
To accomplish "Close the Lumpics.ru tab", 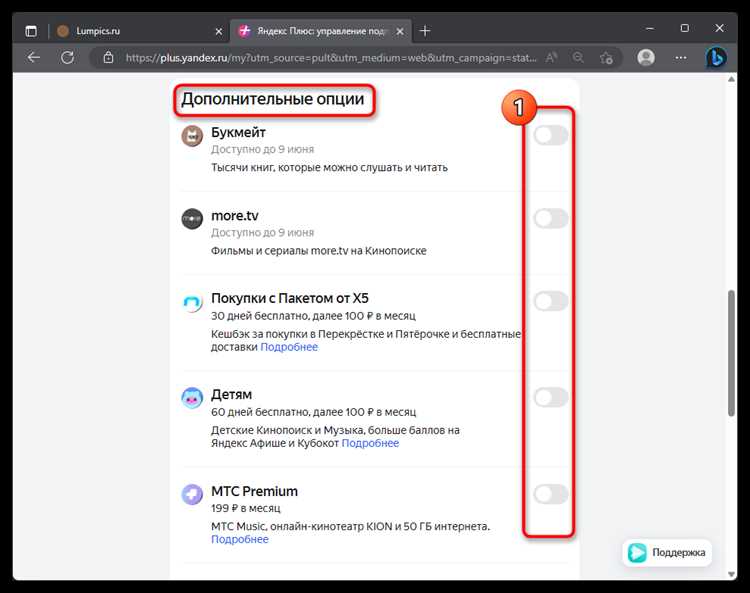I will pyautogui.click(x=219, y=32).
